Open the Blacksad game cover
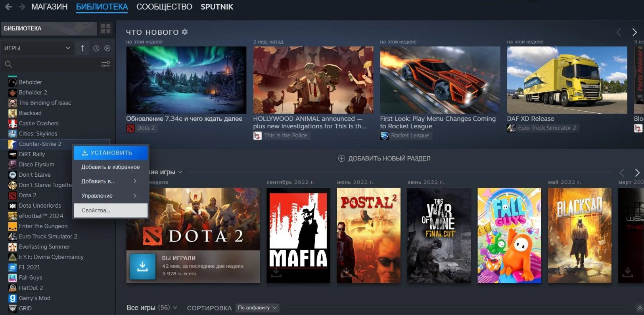The width and height of the screenshot is (644, 315). tap(580, 236)
